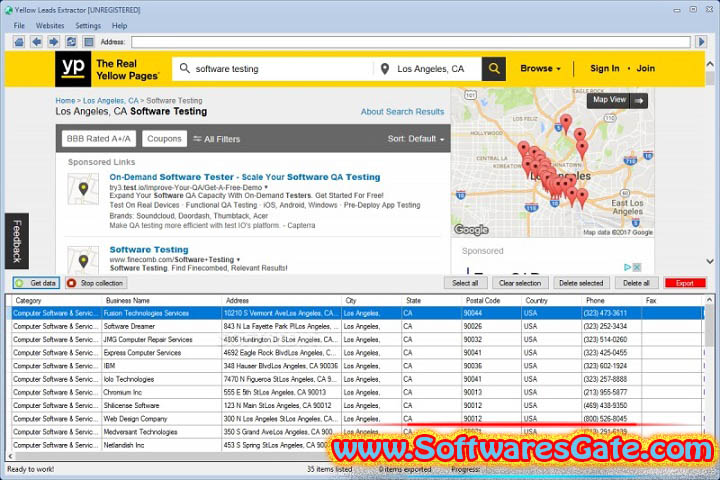Open the Settings menu

pos(88,26)
